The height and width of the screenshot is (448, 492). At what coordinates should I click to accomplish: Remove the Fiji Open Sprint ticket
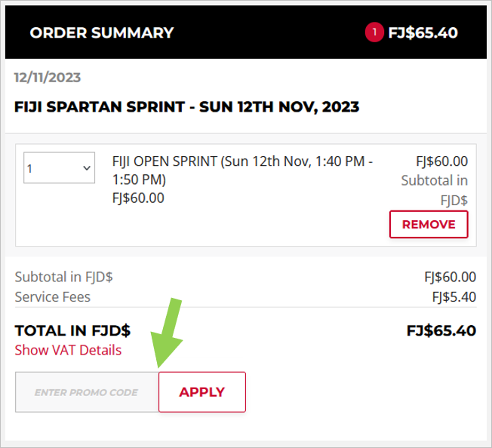pyautogui.click(x=429, y=225)
